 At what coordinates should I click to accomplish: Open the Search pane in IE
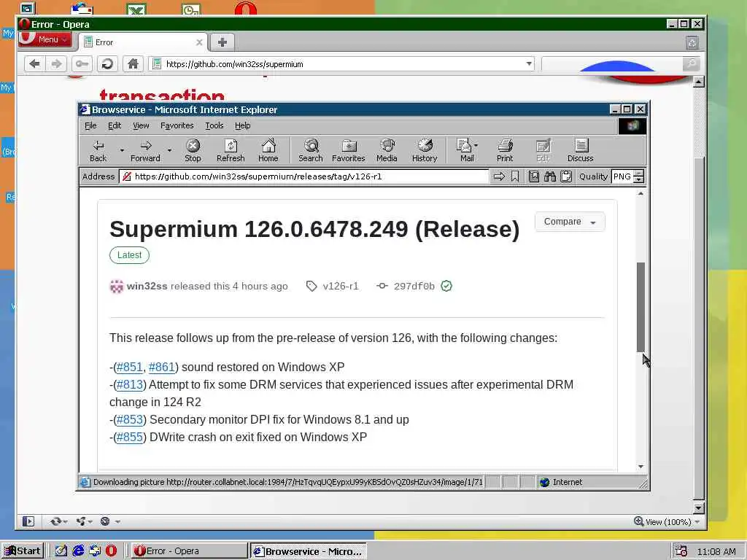311,150
